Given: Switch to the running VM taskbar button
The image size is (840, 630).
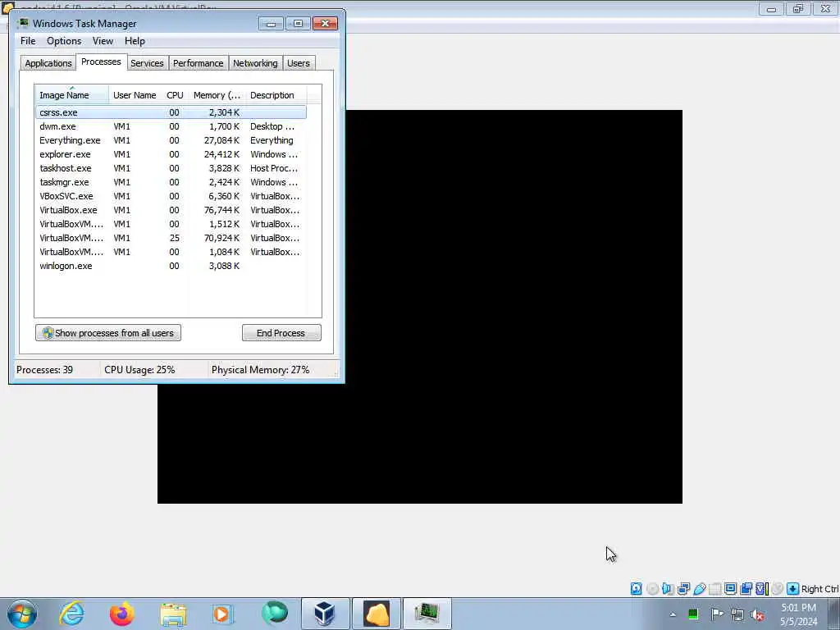Looking at the screenshot, I should [x=376, y=614].
